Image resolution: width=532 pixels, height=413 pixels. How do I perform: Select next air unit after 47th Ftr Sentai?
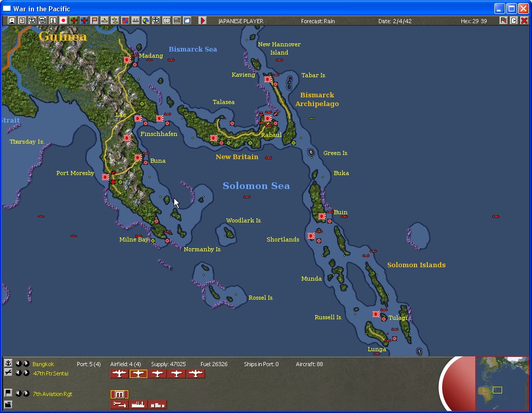[26, 373]
